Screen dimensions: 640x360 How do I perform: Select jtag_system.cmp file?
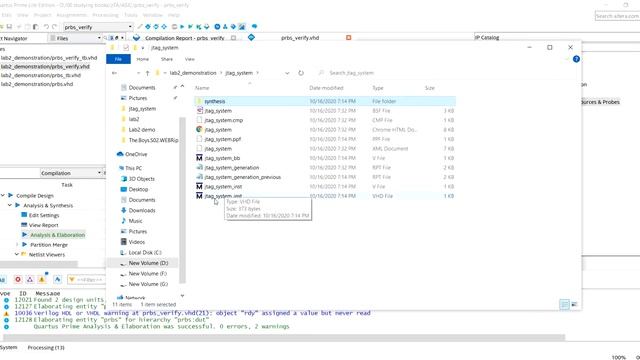click(224, 120)
